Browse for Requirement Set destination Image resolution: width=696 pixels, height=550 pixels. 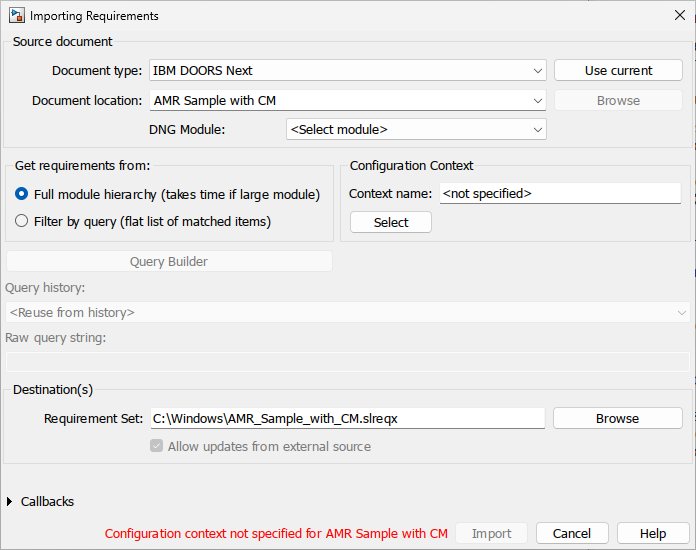click(x=617, y=419)
